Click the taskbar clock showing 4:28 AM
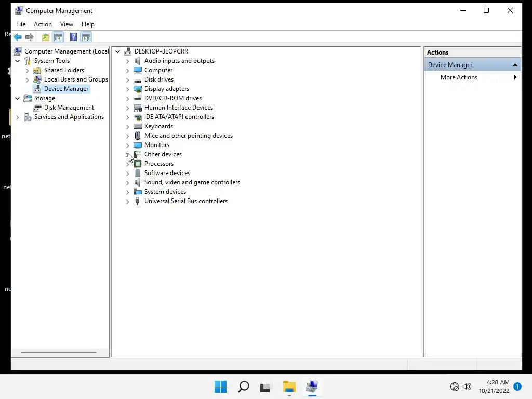This screenshot has height=399, width=532. (x=494, y=387)
